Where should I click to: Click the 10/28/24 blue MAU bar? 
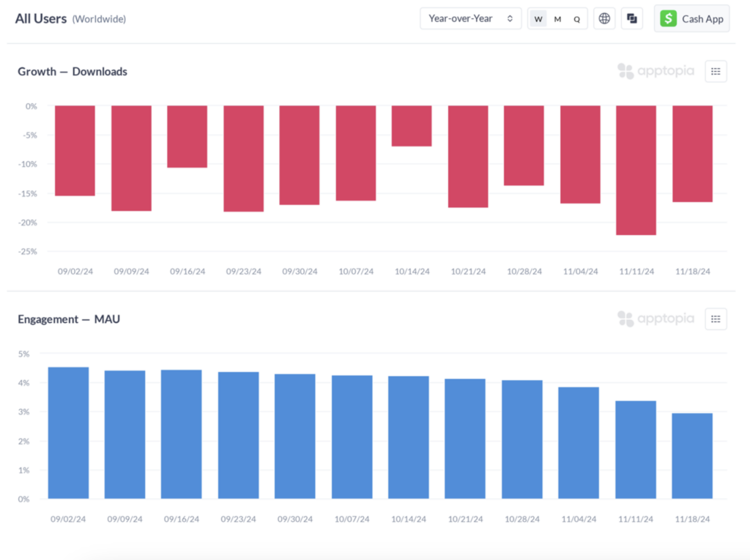[521, 439]
